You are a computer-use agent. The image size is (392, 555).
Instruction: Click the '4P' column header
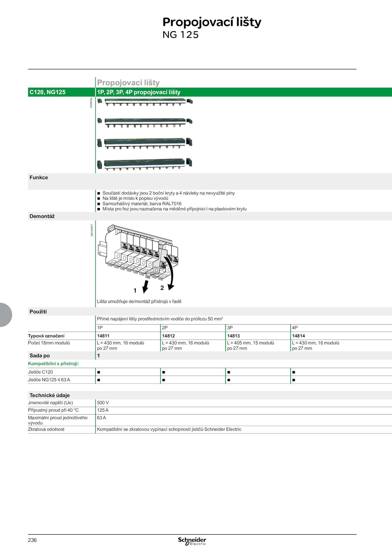[x=295, y=328]
